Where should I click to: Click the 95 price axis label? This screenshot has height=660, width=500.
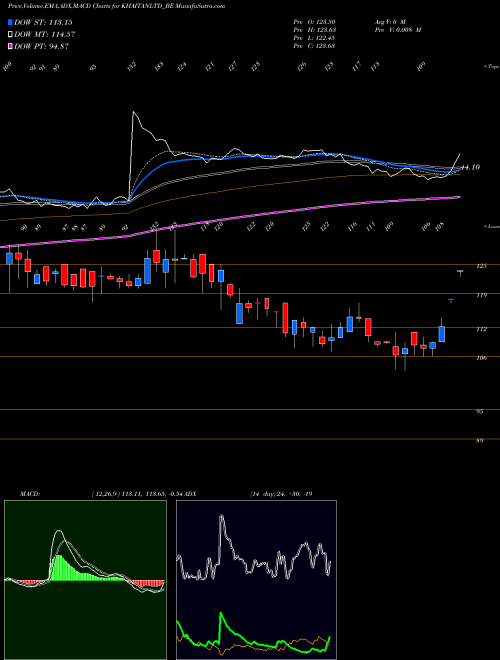(x=479, y=411)
